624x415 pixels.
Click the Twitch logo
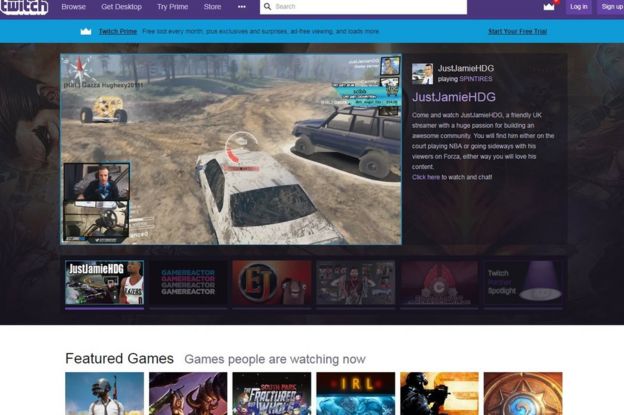coord(24,7)
